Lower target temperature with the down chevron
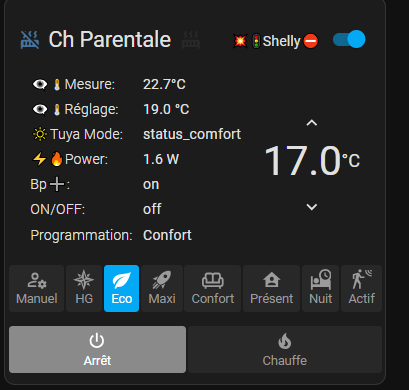 coord(312,207)
